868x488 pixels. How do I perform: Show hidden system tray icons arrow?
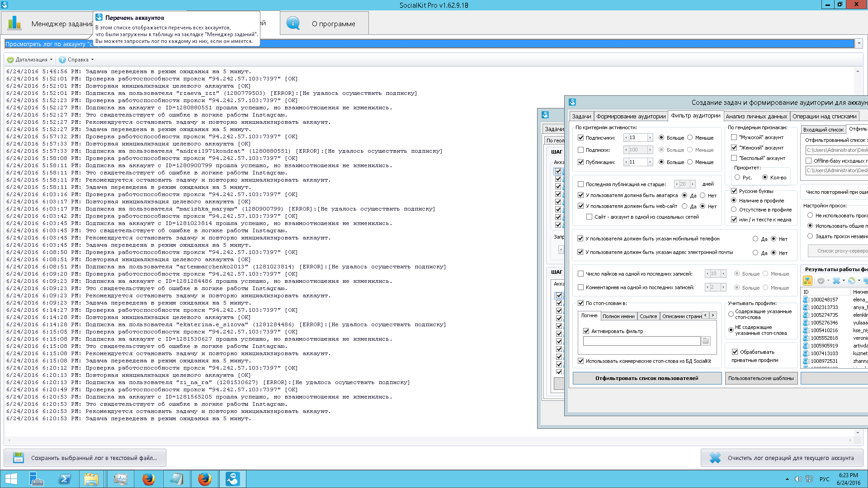787,479
